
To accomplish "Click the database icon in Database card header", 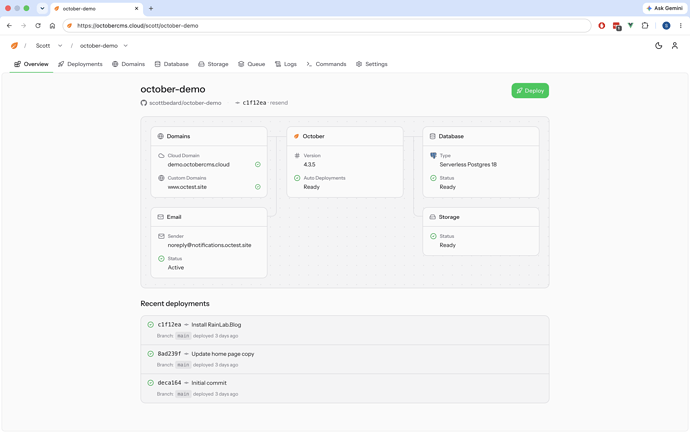I will pos(433,136).
